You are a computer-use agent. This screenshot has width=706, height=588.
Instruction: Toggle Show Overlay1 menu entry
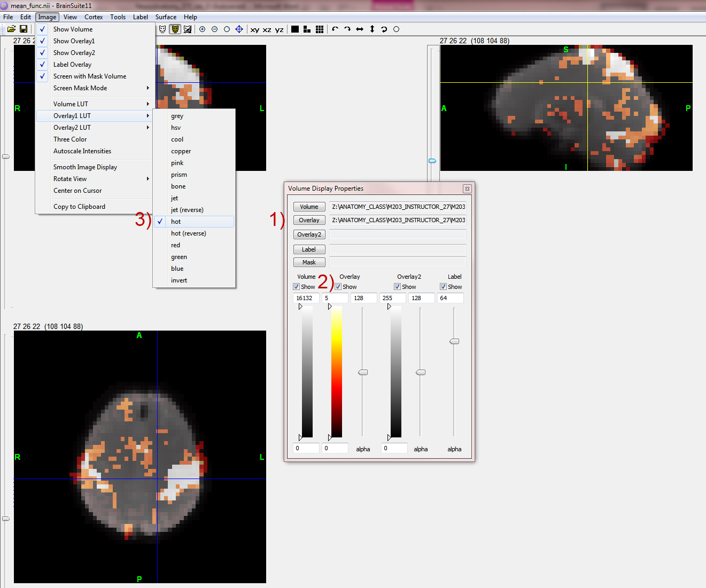(95, 41)
